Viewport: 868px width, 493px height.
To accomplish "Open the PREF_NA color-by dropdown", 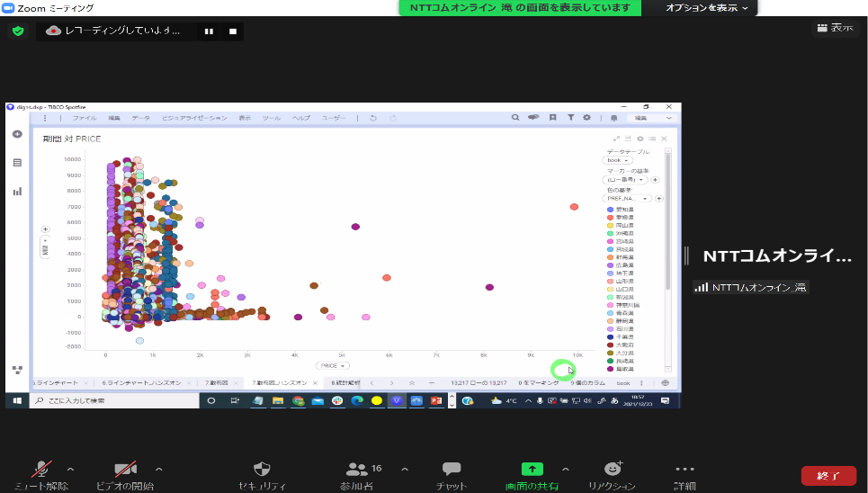I will 627,198.
